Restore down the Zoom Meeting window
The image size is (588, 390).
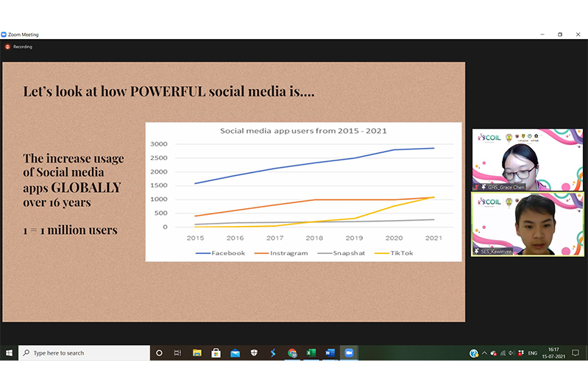pyautogui.click(x=560, y=35)
